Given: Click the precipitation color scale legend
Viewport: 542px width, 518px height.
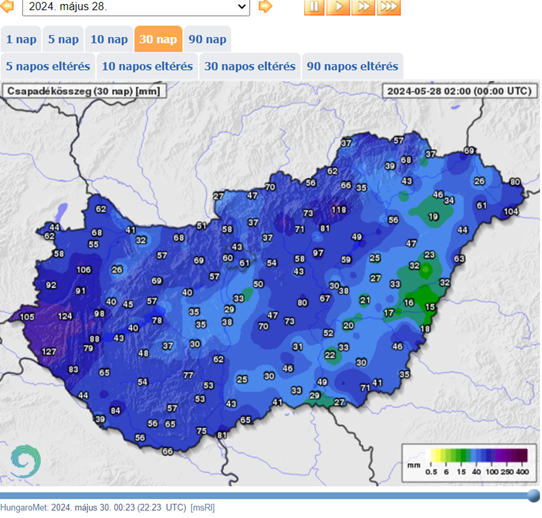Looking at the screenshot, I should pyautogui.click(x=469, y=463).
